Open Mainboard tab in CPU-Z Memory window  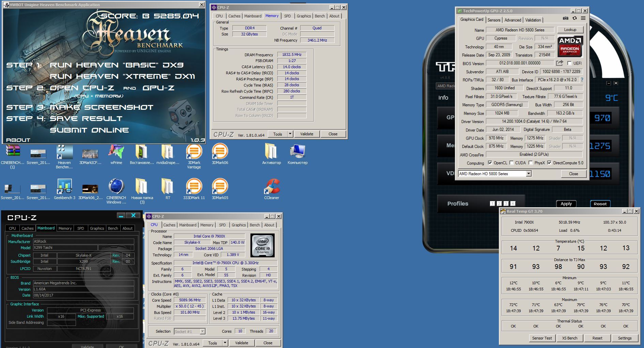pos(253,16)
